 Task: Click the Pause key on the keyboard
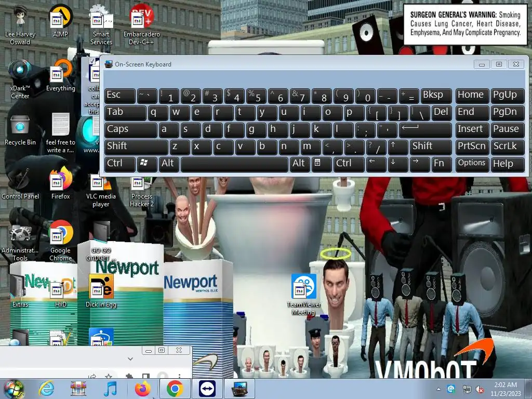[508, 129]
